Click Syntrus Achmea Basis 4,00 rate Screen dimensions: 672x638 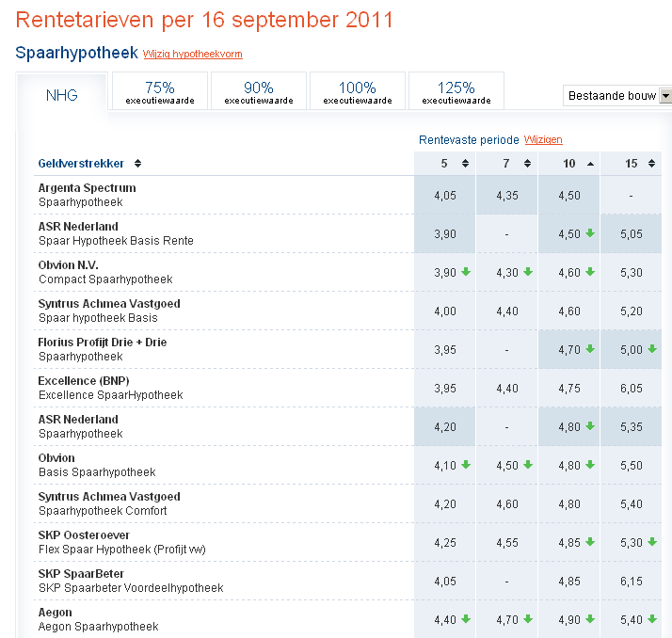tap(445, 311)
